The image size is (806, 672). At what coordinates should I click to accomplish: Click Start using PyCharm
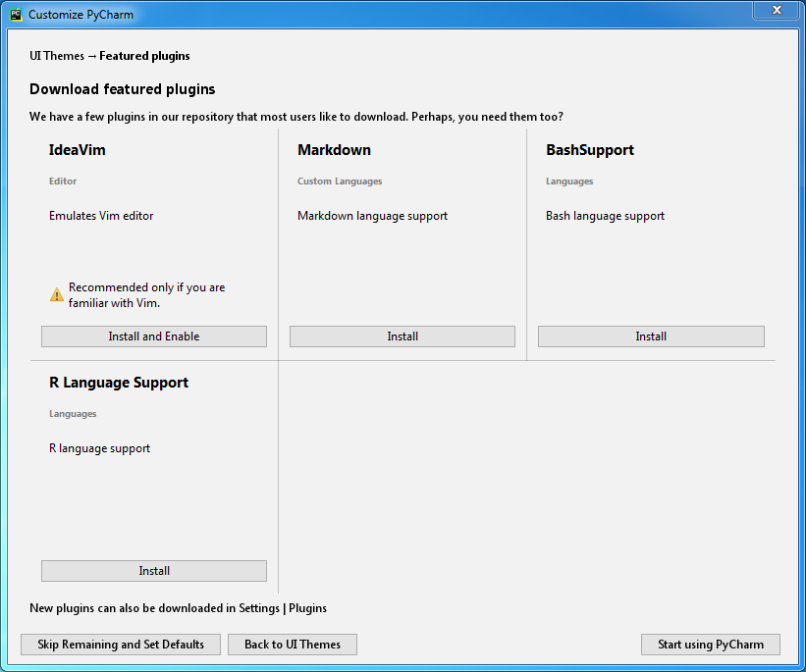pos(711,645)
